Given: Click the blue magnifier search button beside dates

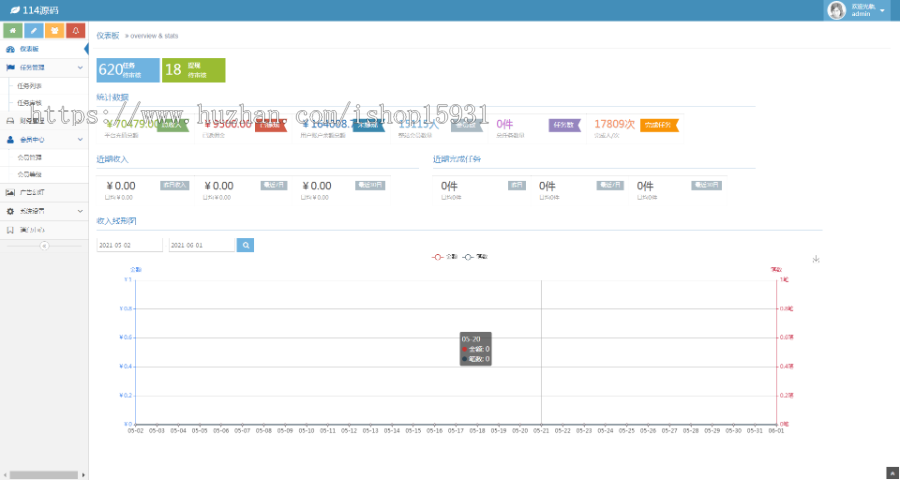Looking at the screenshot, I should [x=246, y=245].
